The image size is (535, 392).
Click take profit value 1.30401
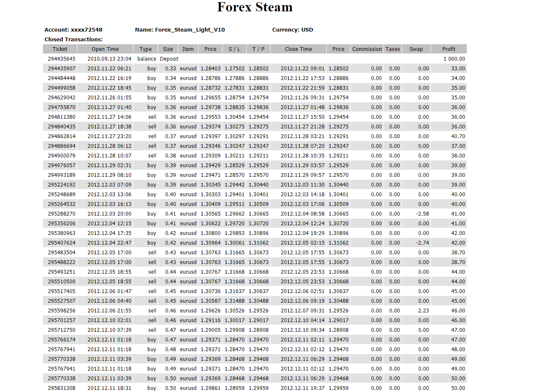[258, 195]
